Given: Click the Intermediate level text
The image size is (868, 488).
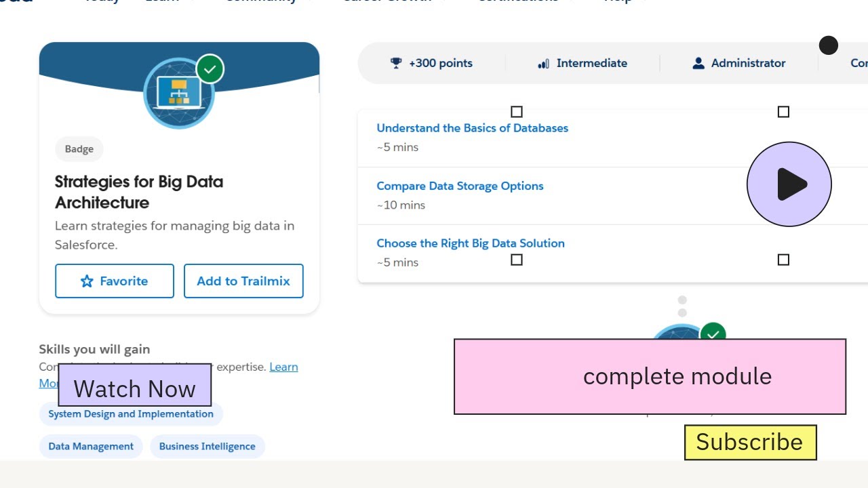Looking at the screenshot, I should (592, 63).
